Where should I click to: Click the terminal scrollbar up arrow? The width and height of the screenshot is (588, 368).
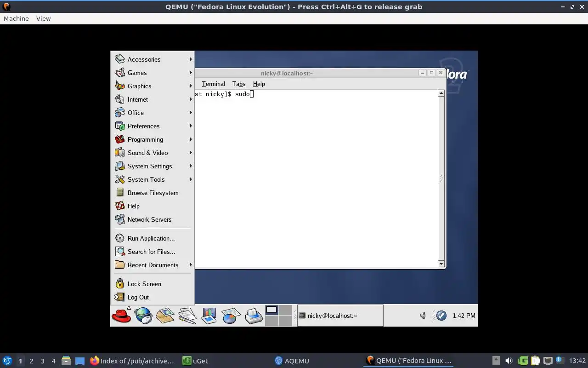click(441, 93)
